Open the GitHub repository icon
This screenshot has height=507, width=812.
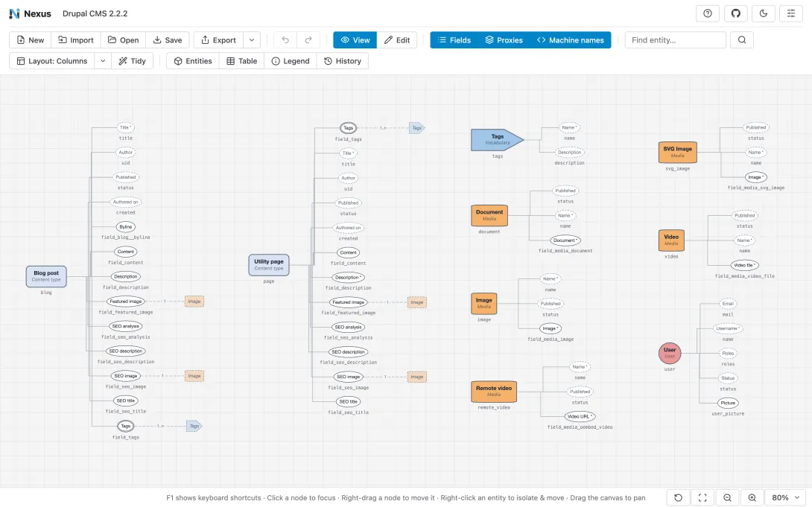735,13
